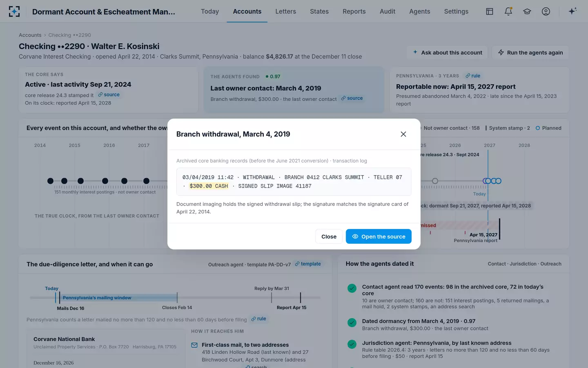
Task: Go to the Settings tab
Action: [456, 11]
